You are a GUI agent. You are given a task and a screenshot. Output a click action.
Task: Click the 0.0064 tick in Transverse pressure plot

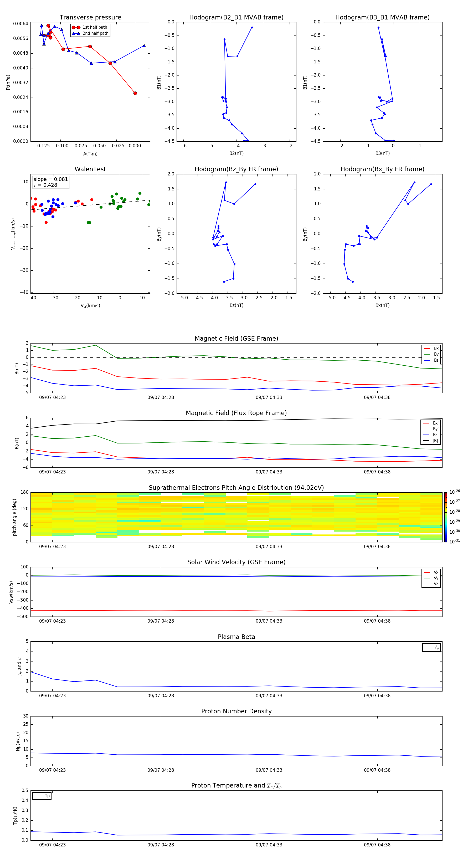(x=20, y=24)
